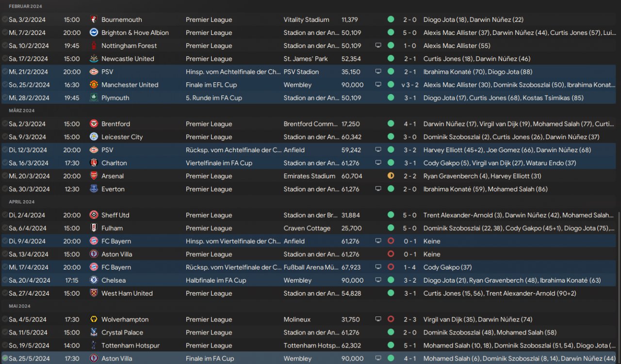Click the red loss indicator in Wolverhampton row
The width and height of the screenshot is (621, 364).
391,319
